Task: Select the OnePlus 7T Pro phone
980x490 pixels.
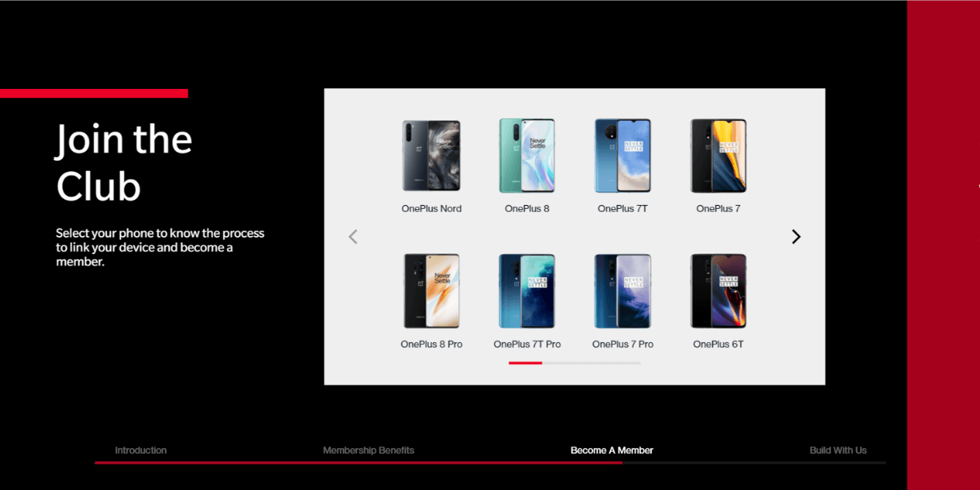Action: [527, 291]
